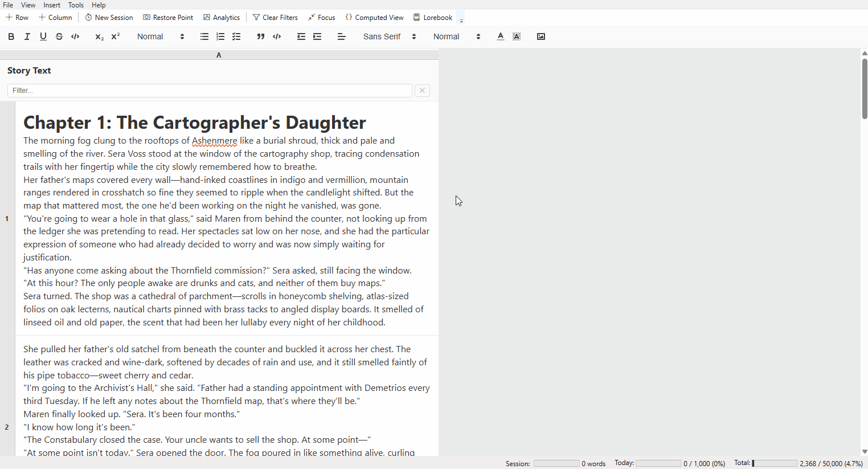Click the superscript icon
Viewport: 868px width, 469px height.
coord(116,36)
